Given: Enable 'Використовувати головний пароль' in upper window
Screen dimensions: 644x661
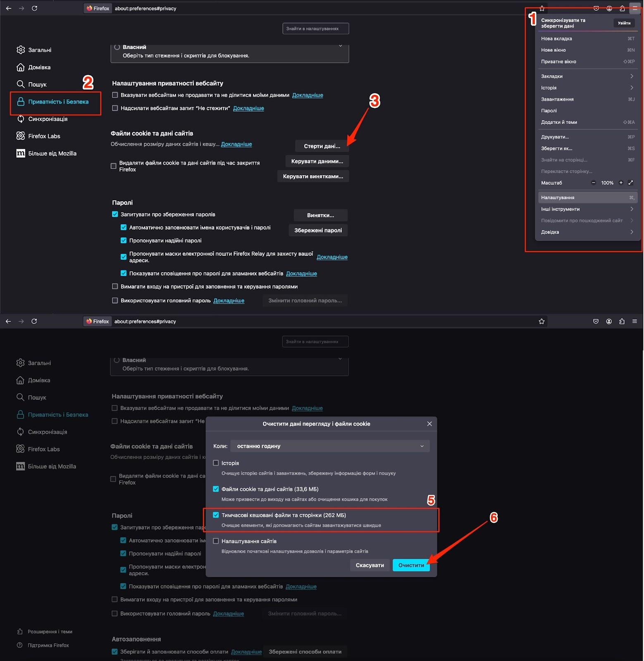Looking at the screenshot, I should (x=115, y=301).
